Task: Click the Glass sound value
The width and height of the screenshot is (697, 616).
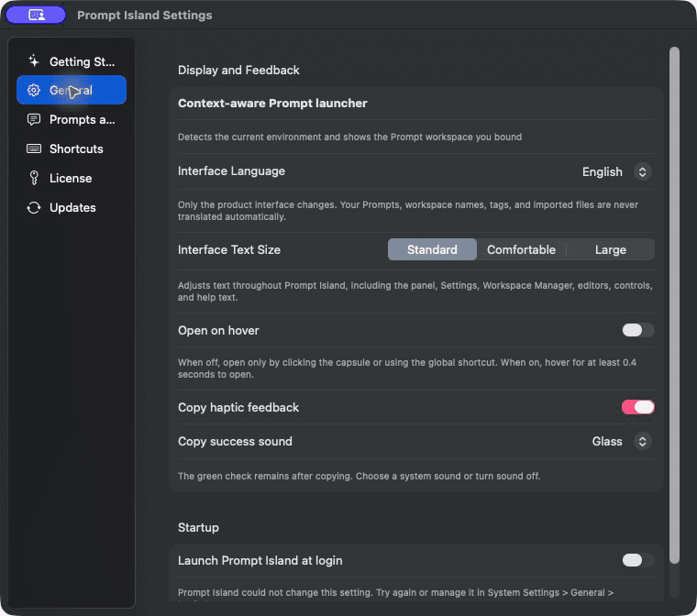Action: (607, 441)
